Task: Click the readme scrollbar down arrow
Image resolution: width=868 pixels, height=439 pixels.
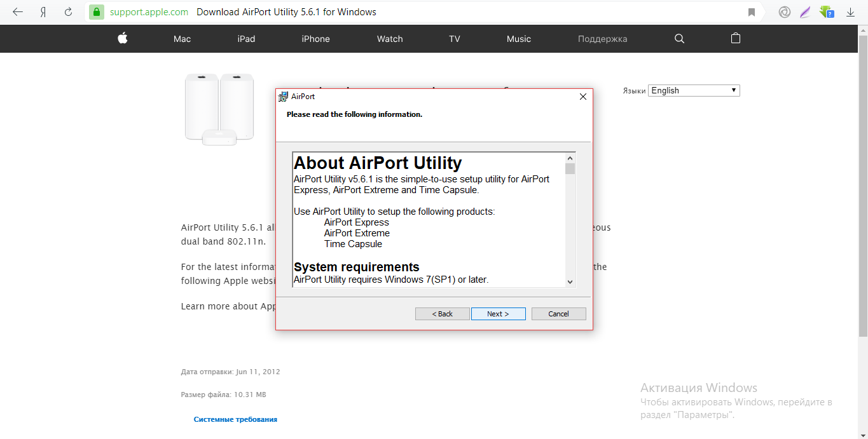Action: click(x=570, y=281)
